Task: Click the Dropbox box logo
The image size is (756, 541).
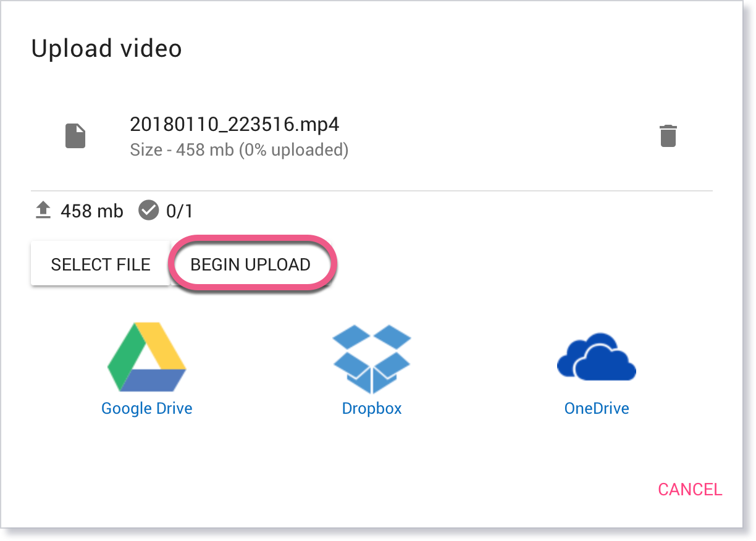Action: [x=372, y=359]
